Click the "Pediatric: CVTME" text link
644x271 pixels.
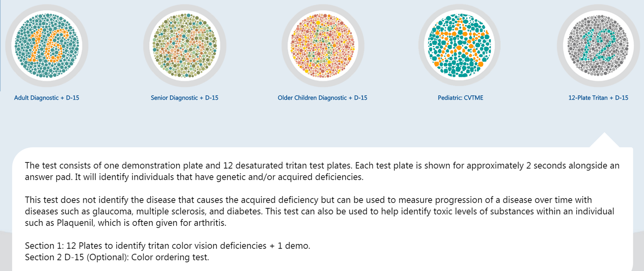point(460,98)
